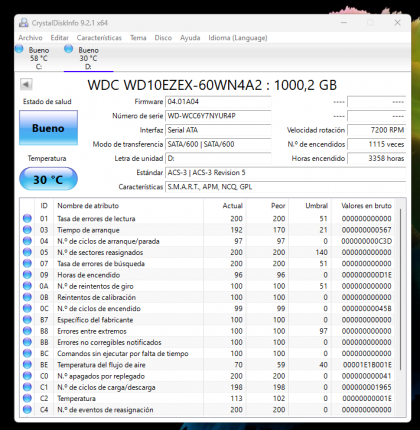
Task: Click raw value 00001E1B001E
Action: [367, 365]
